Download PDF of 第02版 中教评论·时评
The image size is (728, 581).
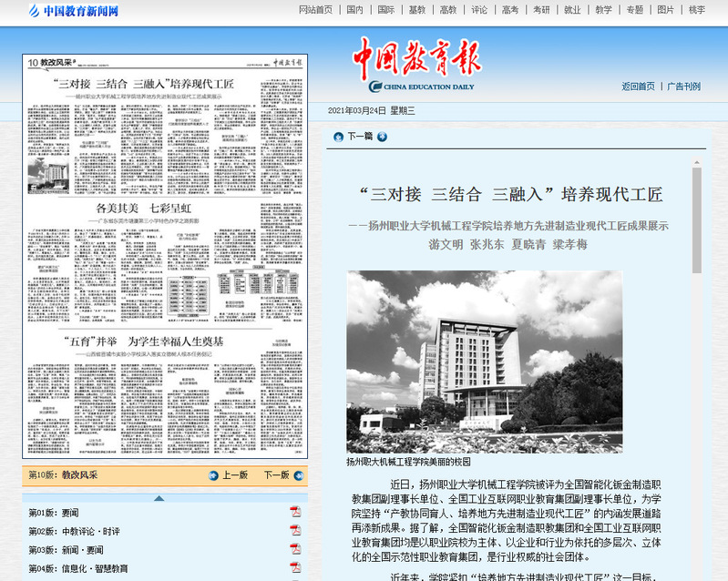pos(295,531)
